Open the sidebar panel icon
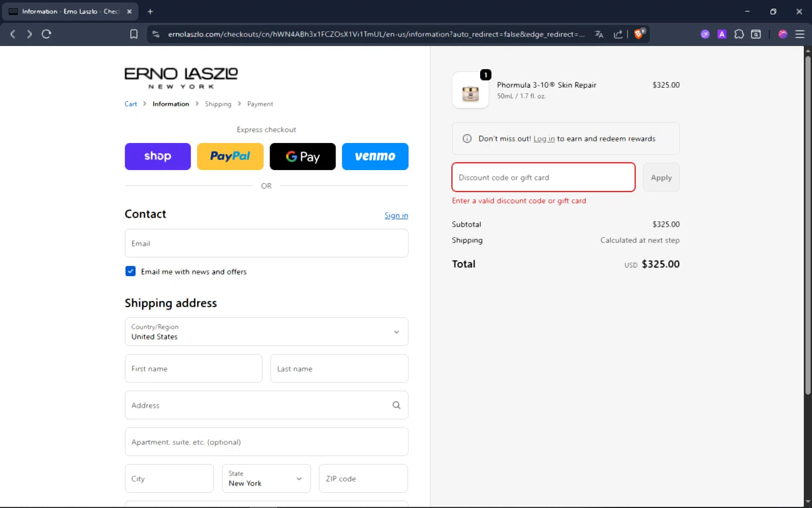 pos(756,34)
